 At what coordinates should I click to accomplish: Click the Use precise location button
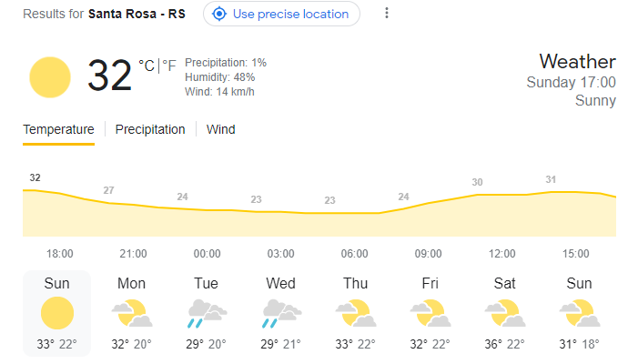[x=281, y=14]
